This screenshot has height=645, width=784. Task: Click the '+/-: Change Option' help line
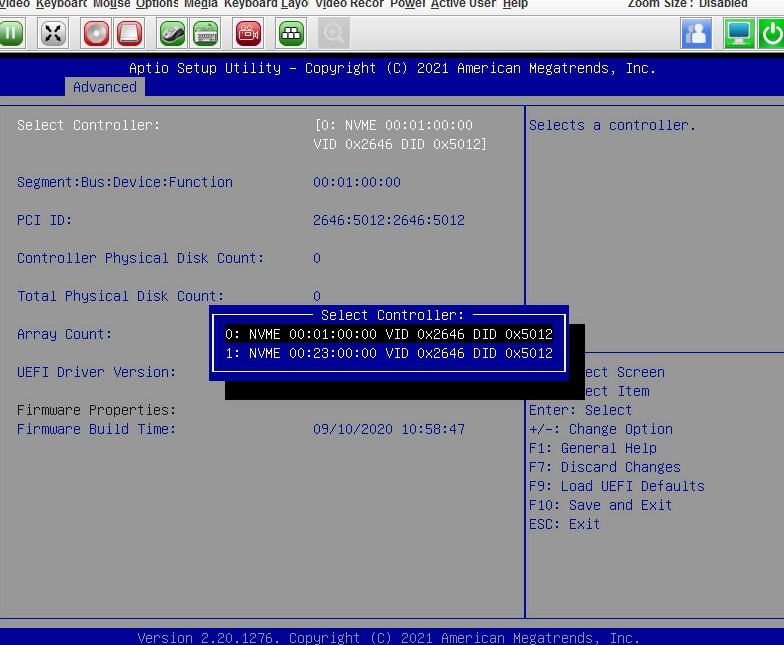tap(601, 429)
